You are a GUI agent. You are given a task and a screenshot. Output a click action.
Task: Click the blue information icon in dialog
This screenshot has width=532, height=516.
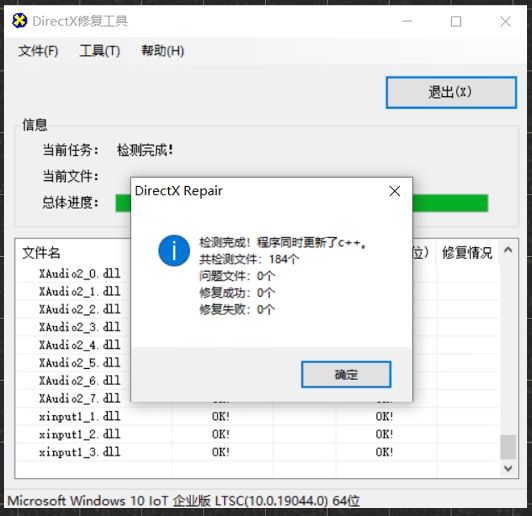coord(174,251)
